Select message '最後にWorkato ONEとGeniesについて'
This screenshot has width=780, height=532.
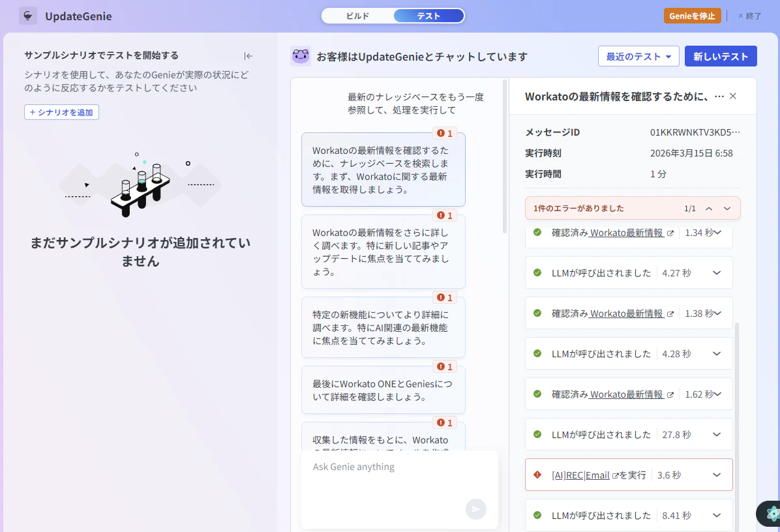point(383,390)
